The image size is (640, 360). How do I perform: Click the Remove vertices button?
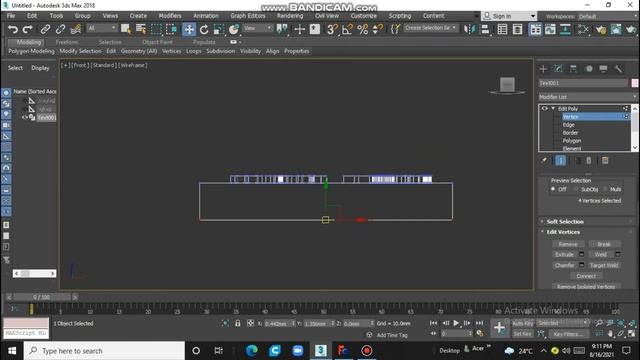coord(568,244)
